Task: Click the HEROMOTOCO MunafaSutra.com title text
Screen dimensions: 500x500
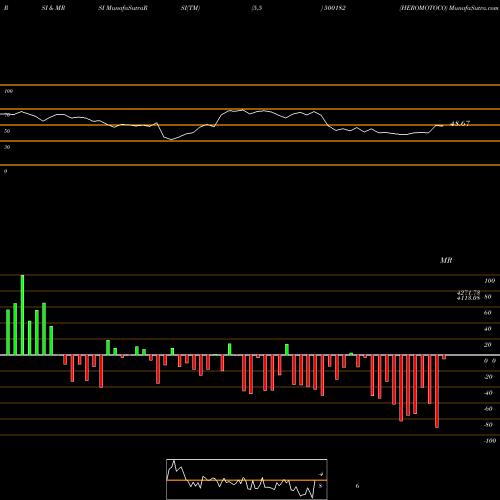Action: [x=449, y=8]
